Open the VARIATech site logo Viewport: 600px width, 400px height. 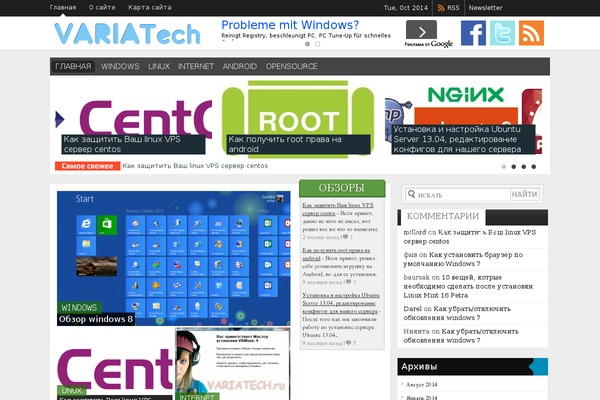click(127, 34)
